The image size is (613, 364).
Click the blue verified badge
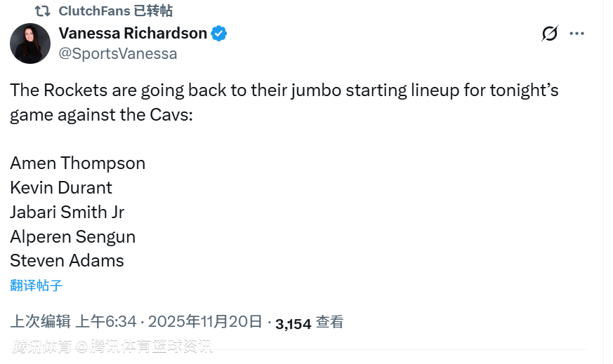[x=219, y=33]
